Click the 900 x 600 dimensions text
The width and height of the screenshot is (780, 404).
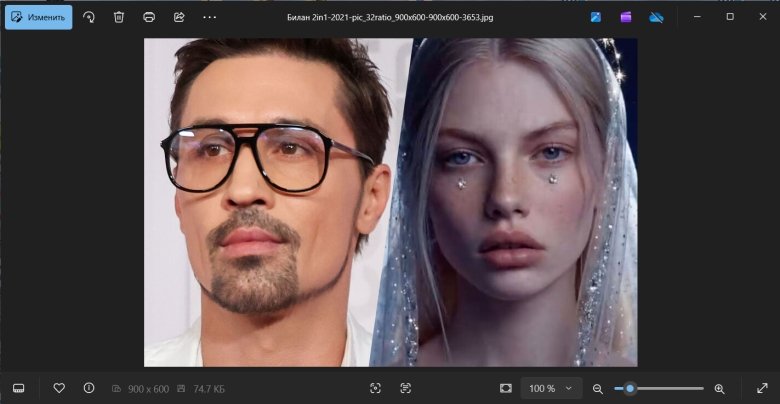148,389
